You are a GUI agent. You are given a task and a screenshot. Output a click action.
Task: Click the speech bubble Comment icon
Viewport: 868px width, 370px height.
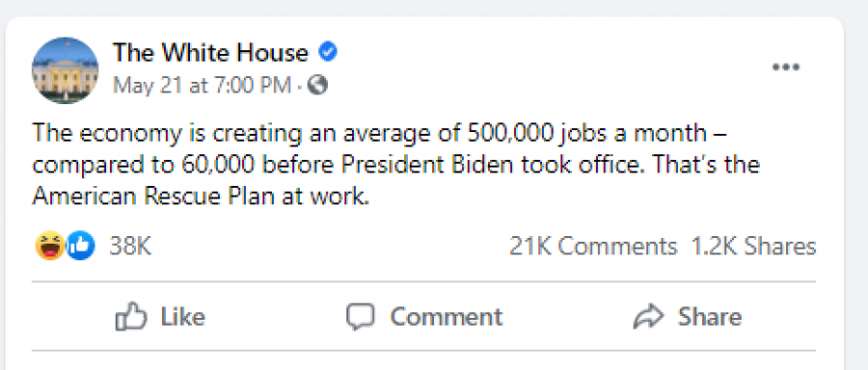point(361,317)
